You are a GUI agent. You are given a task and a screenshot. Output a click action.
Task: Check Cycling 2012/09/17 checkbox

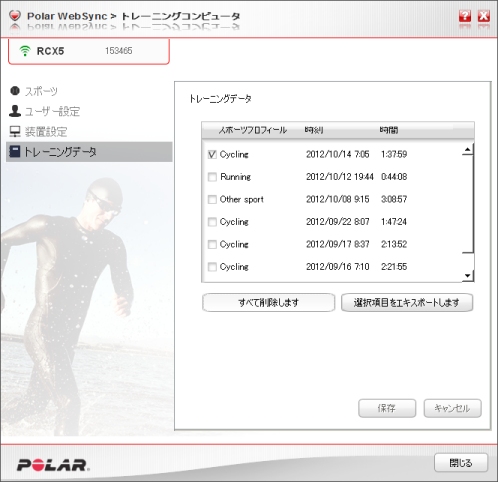pyautogui.click(x=212, y=244)
